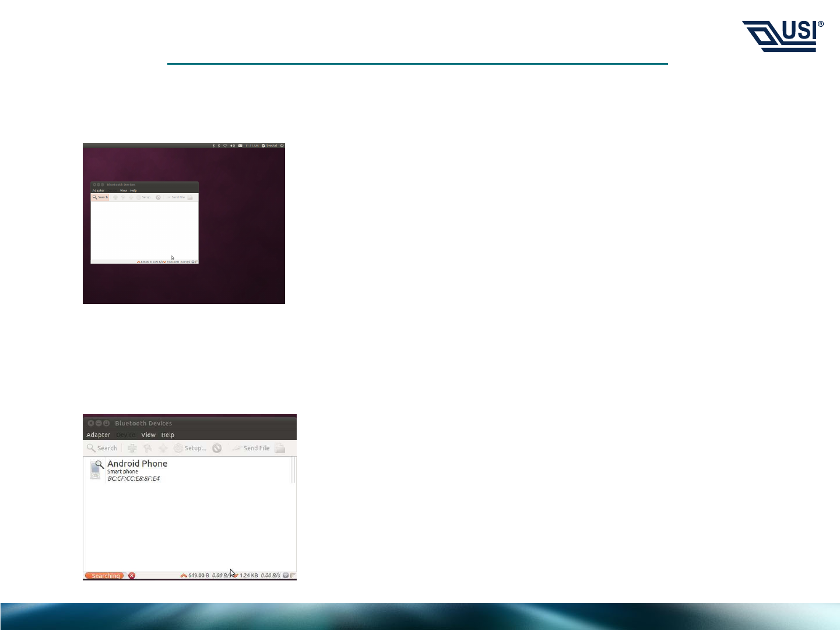Cancel the search with red X button

(x=132, y=576)
